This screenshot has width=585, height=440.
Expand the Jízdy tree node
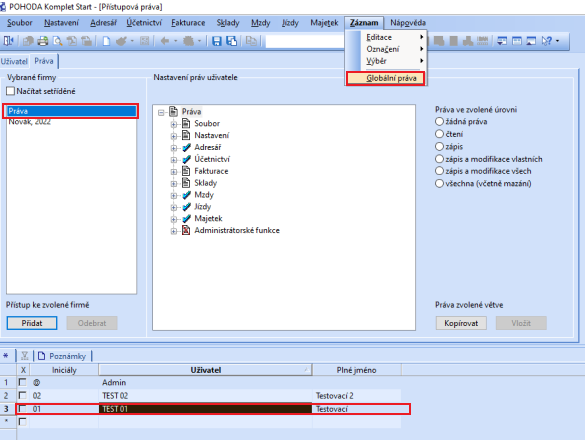174,207
